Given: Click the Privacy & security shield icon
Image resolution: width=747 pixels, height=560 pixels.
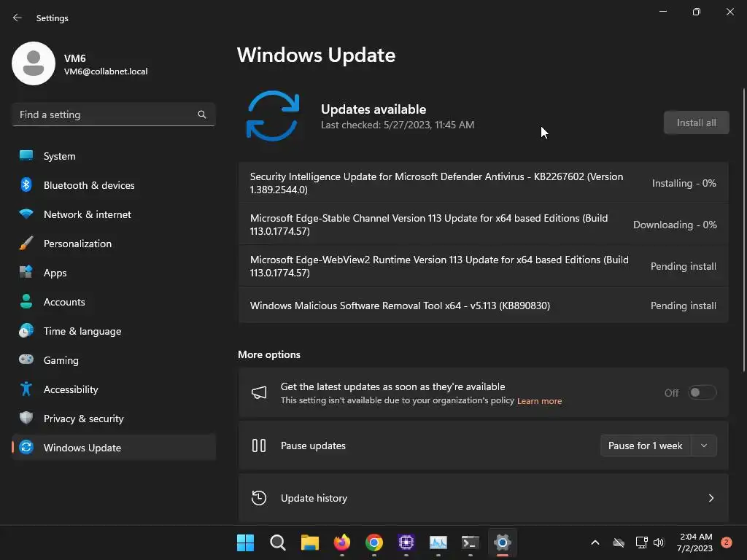Looking at the screenshot, I should click(x=26, y=418).
